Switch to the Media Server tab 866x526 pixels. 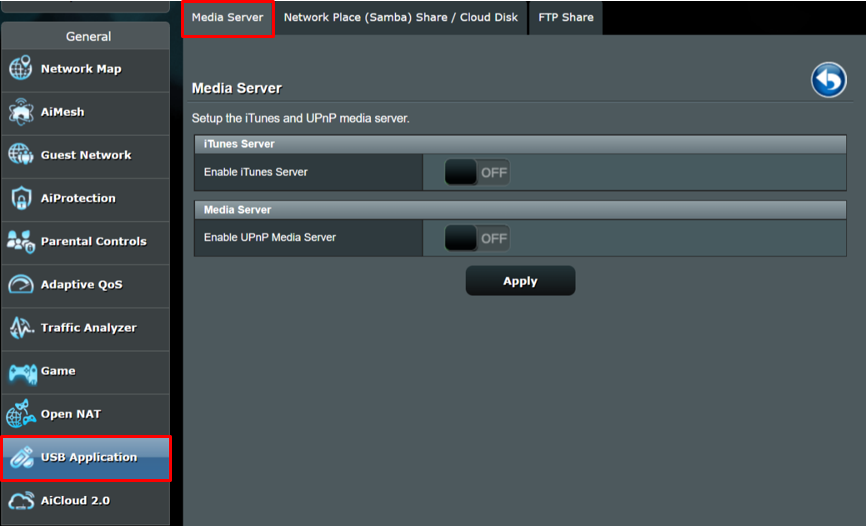click(x=228, y=18)
